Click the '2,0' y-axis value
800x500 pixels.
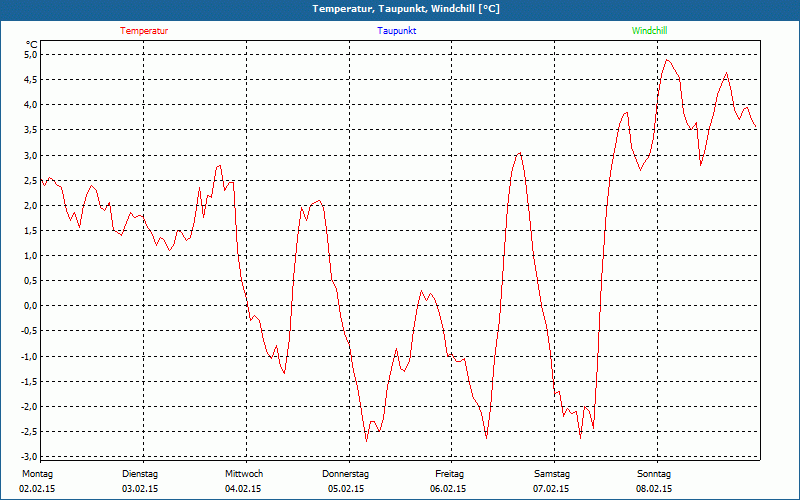(31, 205)
